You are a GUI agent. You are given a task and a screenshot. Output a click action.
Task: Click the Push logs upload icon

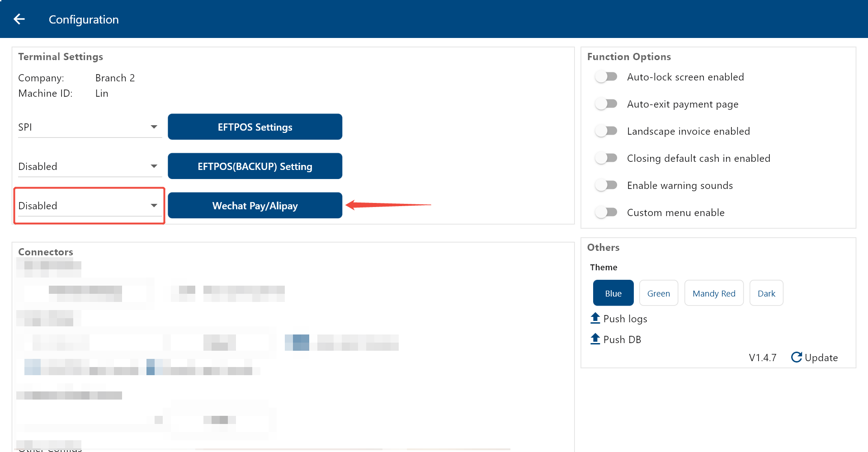[595, 318]
